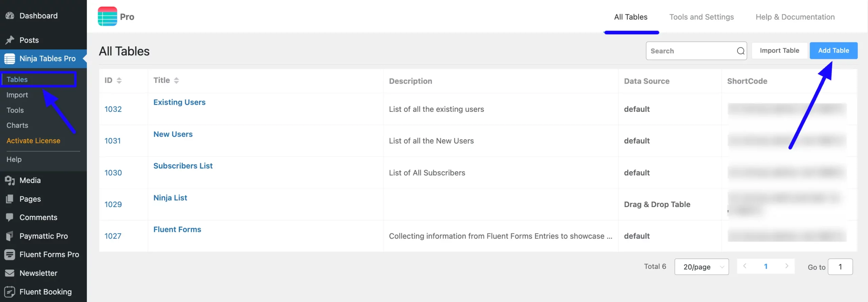The width and height of the screenshot is (868, 302).
Task: Click the search magnifier icon
Action: point(741,51)
